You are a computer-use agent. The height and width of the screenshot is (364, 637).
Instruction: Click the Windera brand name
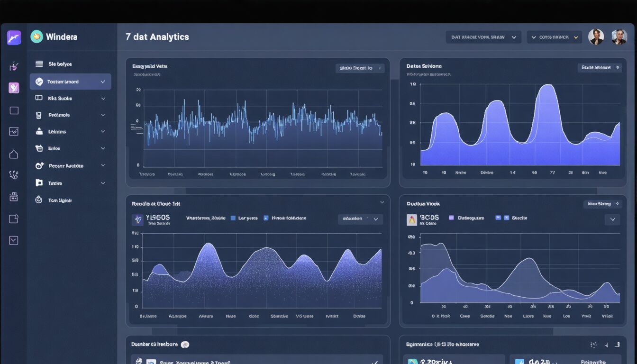pos(62,36)
